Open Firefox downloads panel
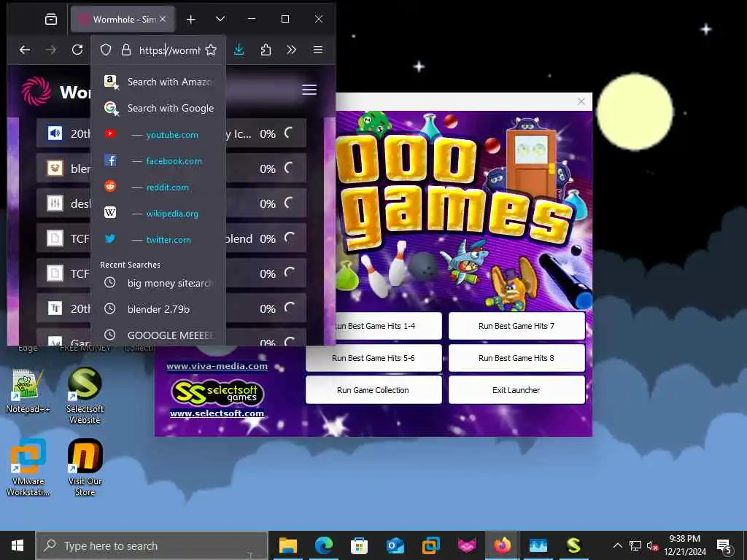 239,50
